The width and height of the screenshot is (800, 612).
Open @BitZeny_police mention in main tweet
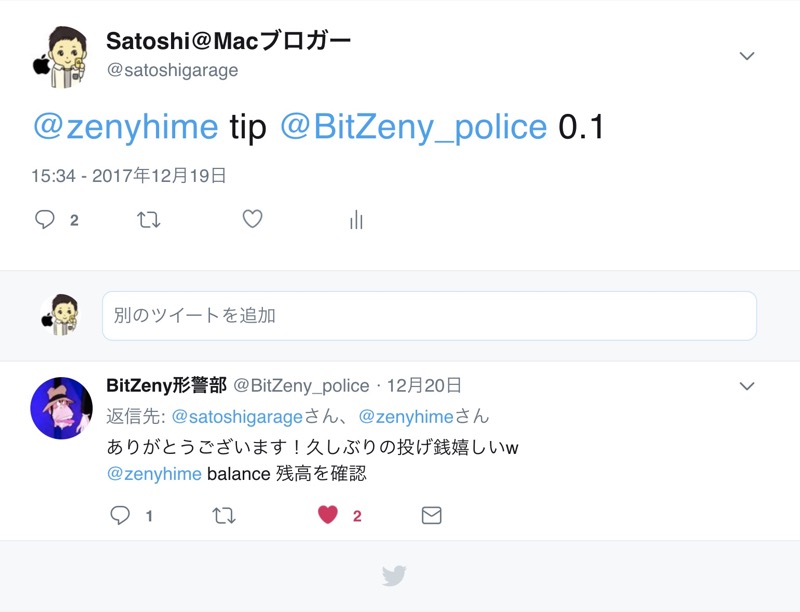(413, 127)
